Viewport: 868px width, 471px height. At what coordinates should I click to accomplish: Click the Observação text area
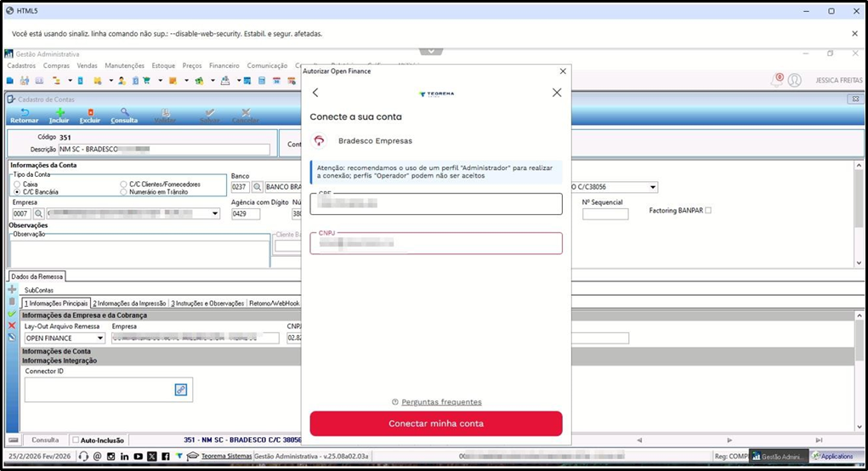[x=140, y=253]
